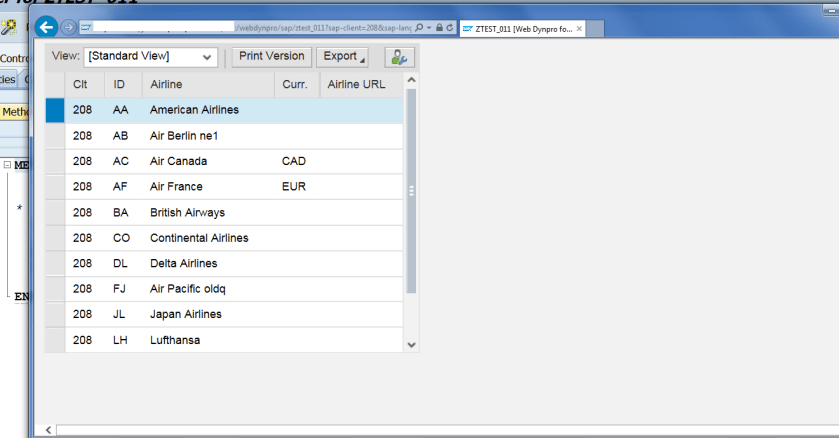Click the 'Air Berlin ne1' cell
This screenshot has height=438, width=839.
pos(209,136)
